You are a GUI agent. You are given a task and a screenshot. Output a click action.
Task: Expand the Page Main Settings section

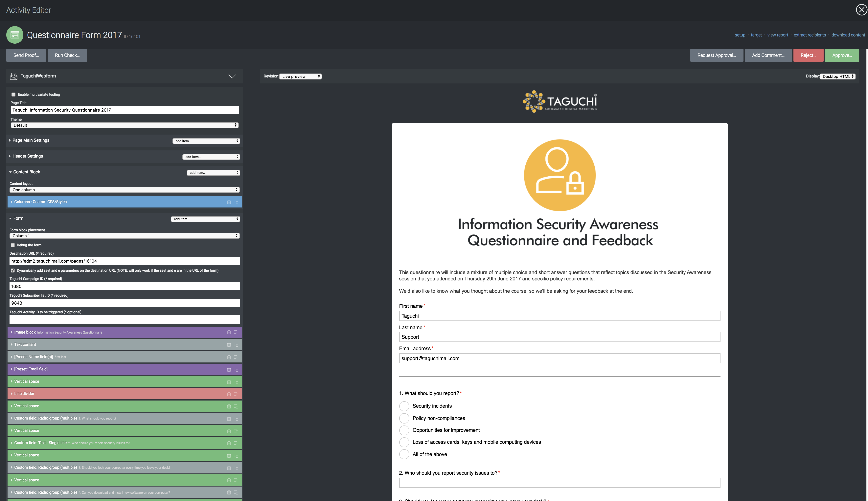(31, 140)
